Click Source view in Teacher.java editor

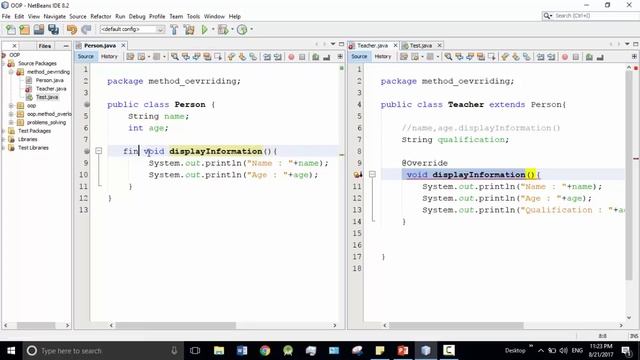359,57
